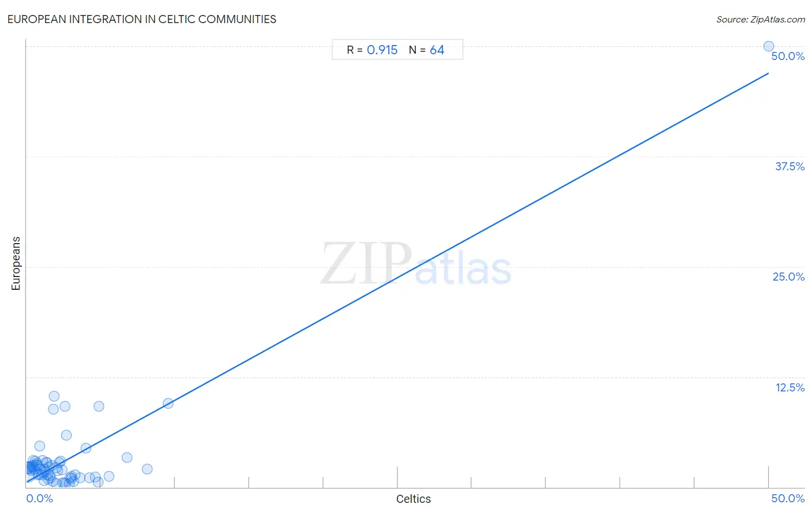Click the highest data point in the cluster near 10.4% Europeans

[54, 396]
